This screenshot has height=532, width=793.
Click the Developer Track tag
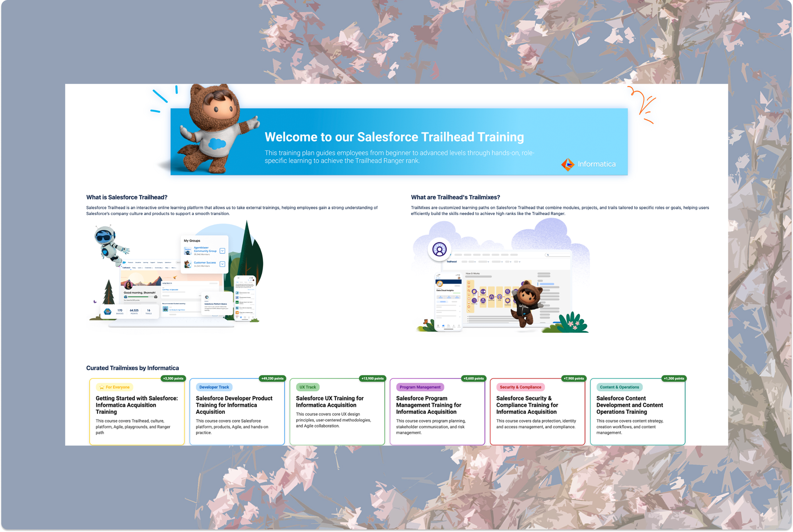214,387
